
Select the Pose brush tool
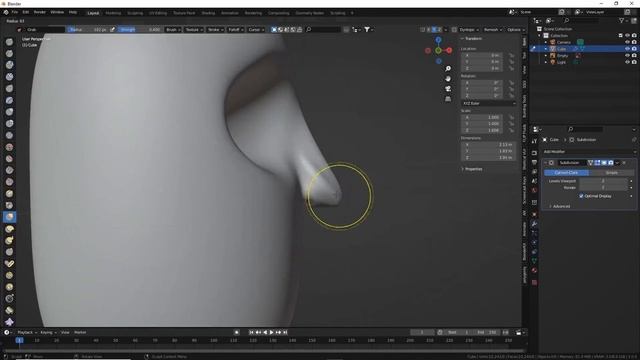click(9, 264)
